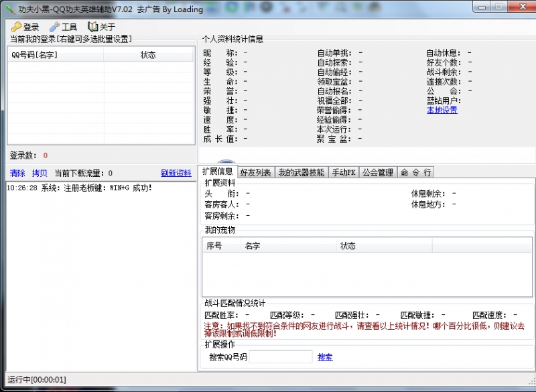
Task: Click the 登录数 label
Action: point(23,155)
